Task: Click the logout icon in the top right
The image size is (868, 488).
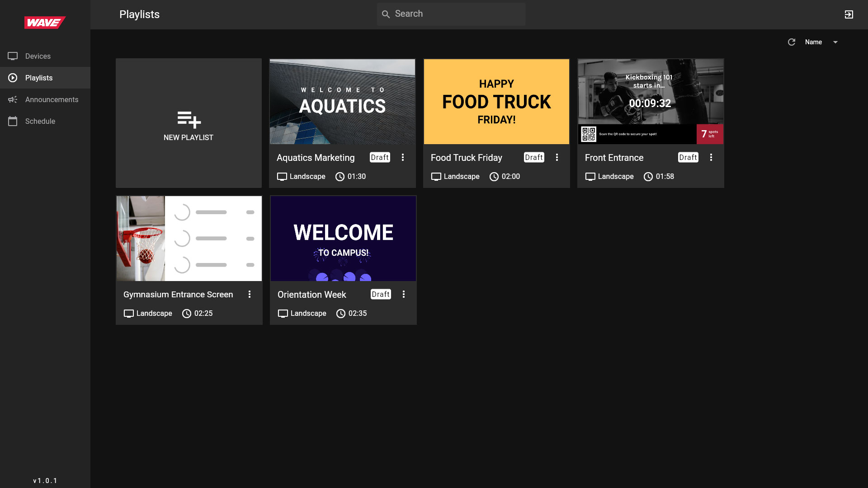Action: pyautogui.click(x=849, y=14)
